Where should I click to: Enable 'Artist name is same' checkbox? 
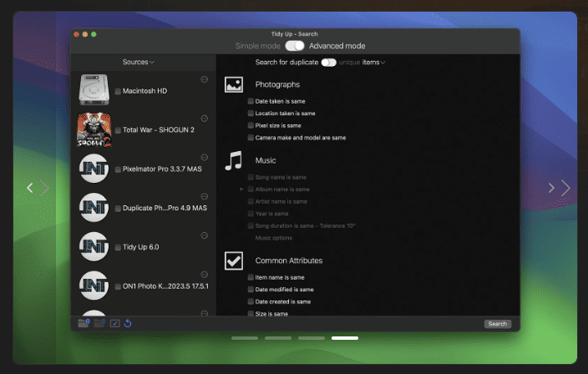point(251,202)
